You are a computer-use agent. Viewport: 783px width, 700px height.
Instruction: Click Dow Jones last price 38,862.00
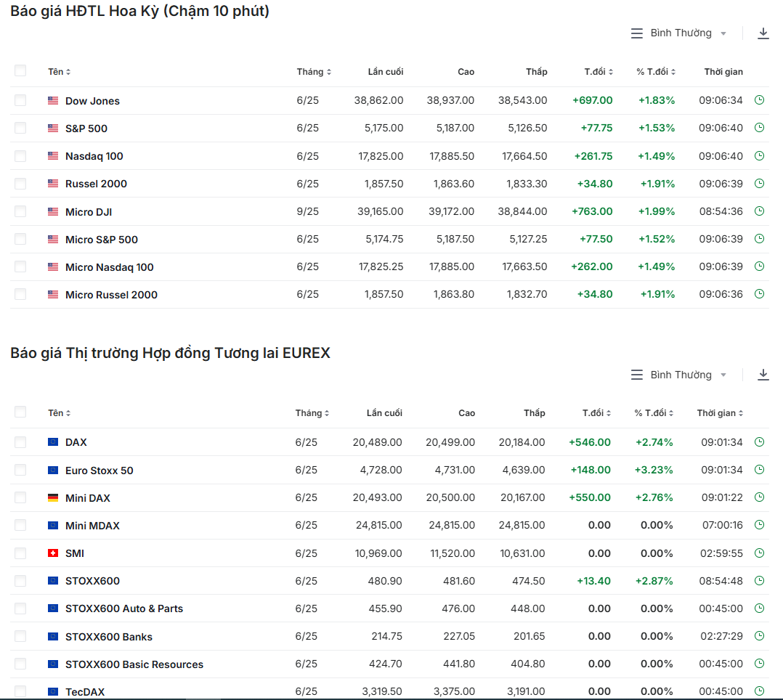(378, 100)
